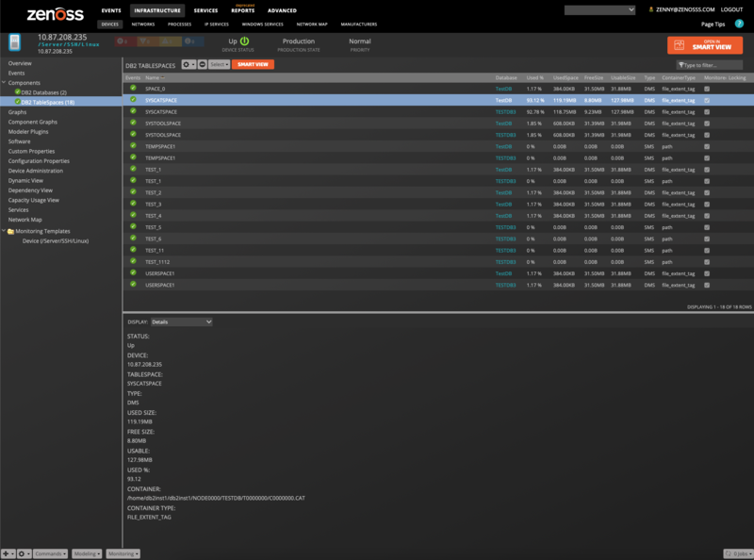Toggle Monitored checkbox for TEST_3
The width and height of the screenshot is (754, 560).
[x=707, y=205]
